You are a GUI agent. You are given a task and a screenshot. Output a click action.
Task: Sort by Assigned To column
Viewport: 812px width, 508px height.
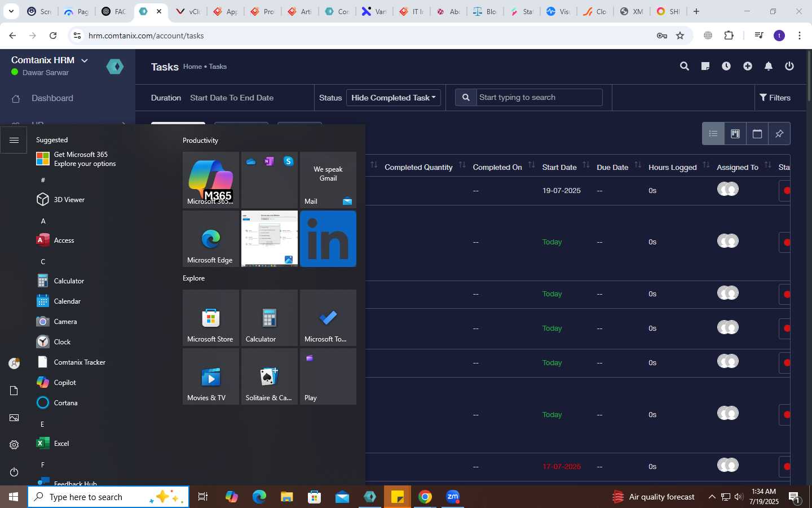click(767, 165)
